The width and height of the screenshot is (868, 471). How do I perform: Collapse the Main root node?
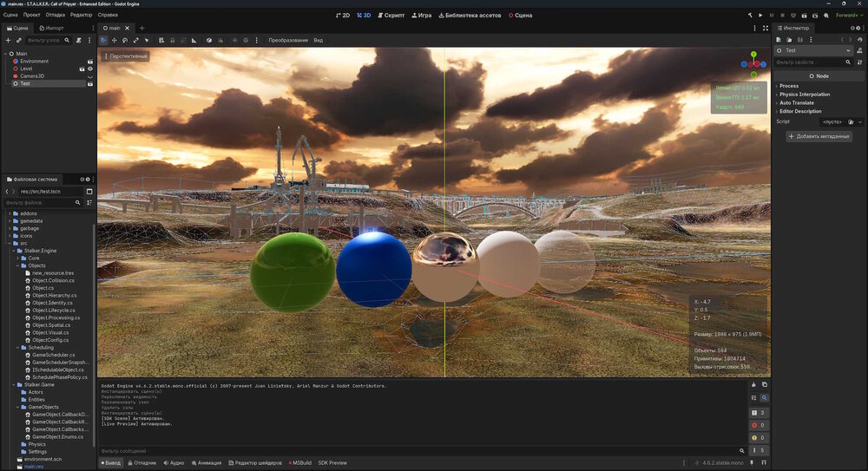[x=5, y=54]
